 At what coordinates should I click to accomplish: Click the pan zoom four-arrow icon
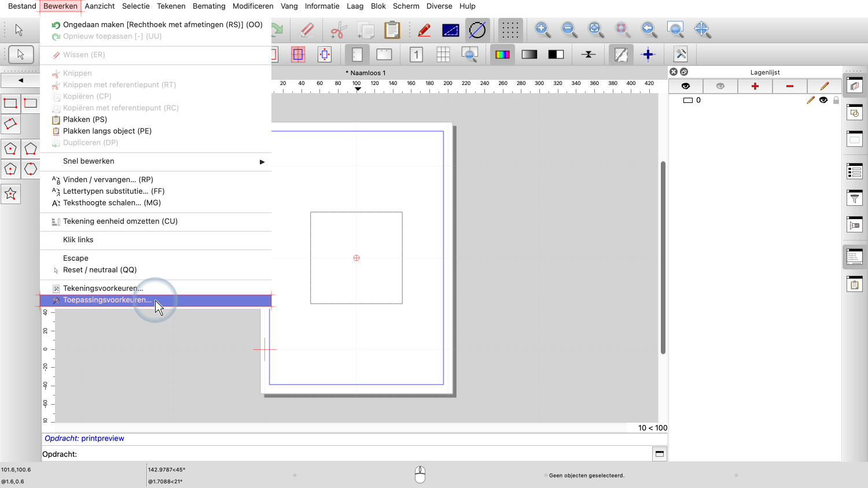702,29
